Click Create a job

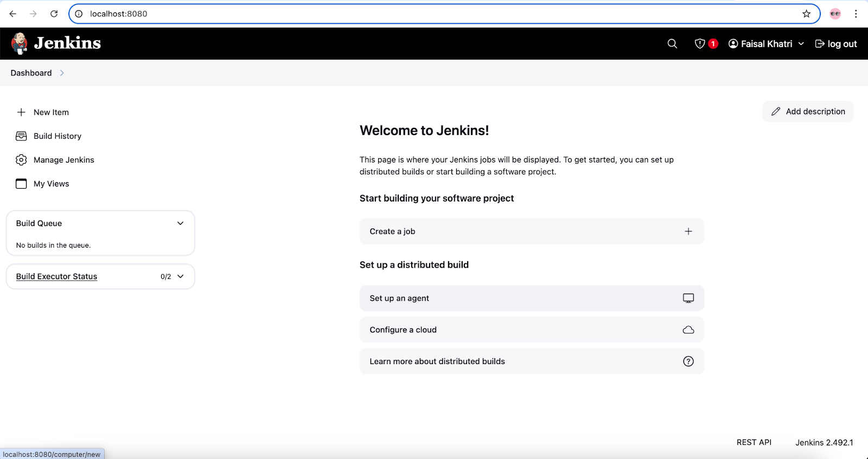[x=532, y=231]
